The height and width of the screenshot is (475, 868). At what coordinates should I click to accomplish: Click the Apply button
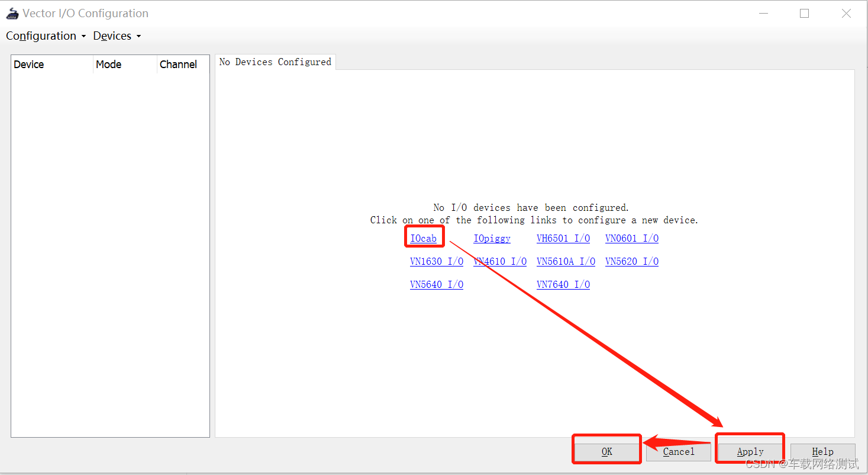click(750, 452)
